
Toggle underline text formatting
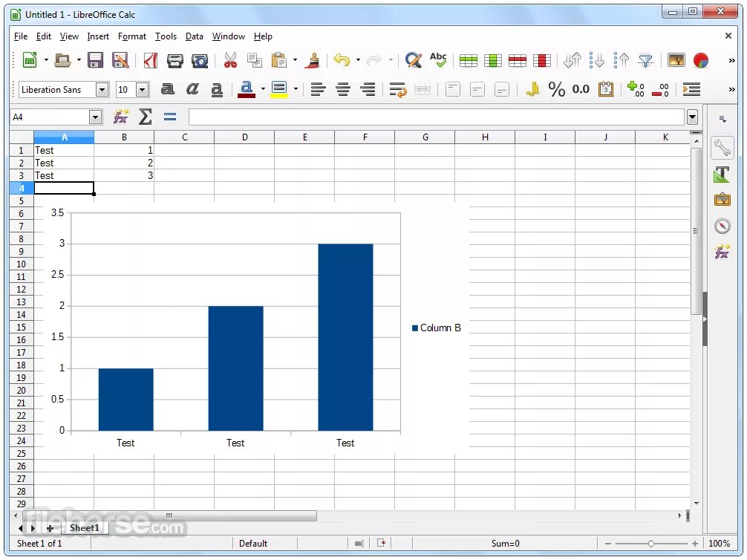click(x=217, y=90)
